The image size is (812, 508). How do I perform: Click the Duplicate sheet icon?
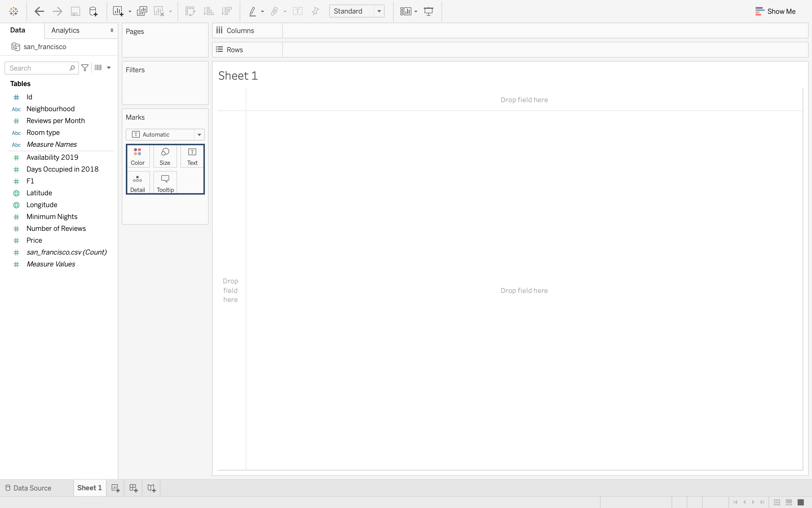click(142, 11)
